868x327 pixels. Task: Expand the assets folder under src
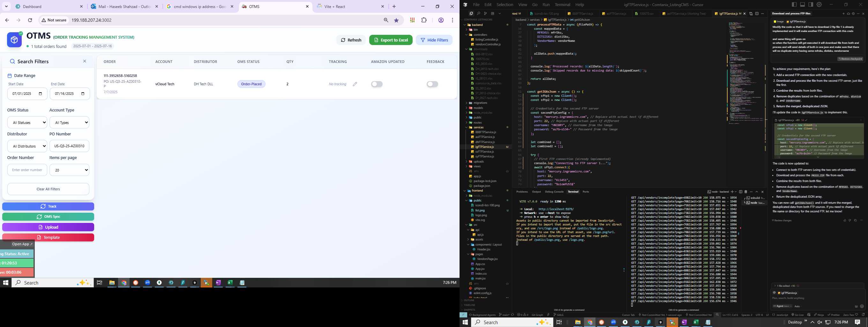[x=479, y=240]
